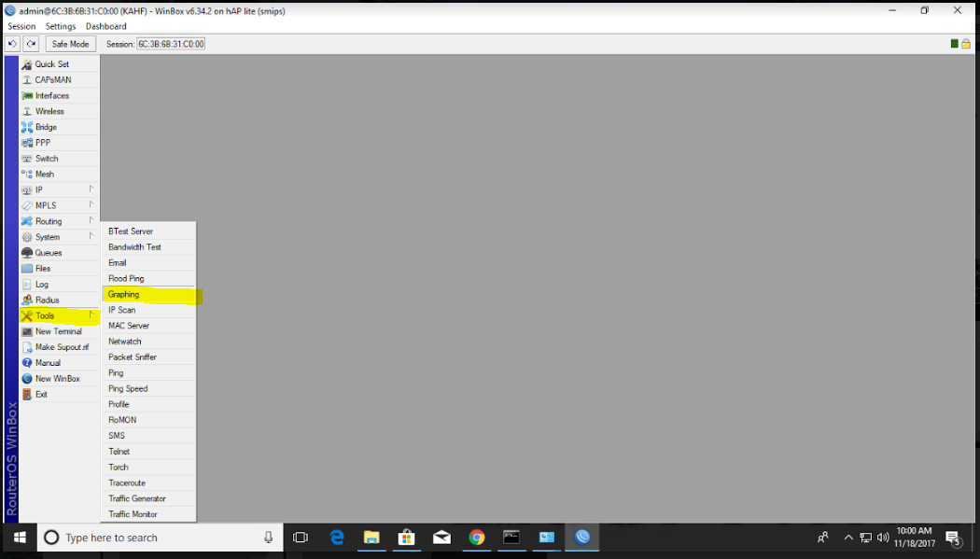Toggle the Safe Mode button
980x559 pixels.
[x=71, y=44]
